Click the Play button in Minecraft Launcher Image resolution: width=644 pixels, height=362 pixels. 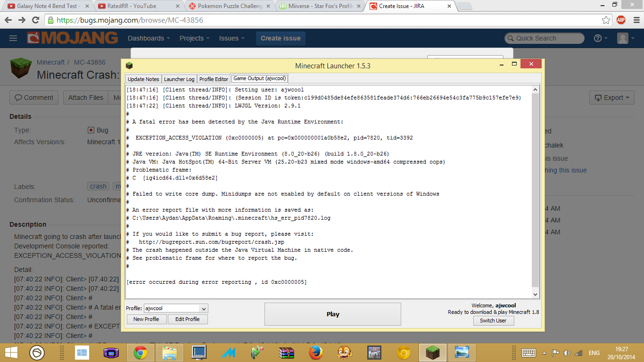tap(333, 314)
